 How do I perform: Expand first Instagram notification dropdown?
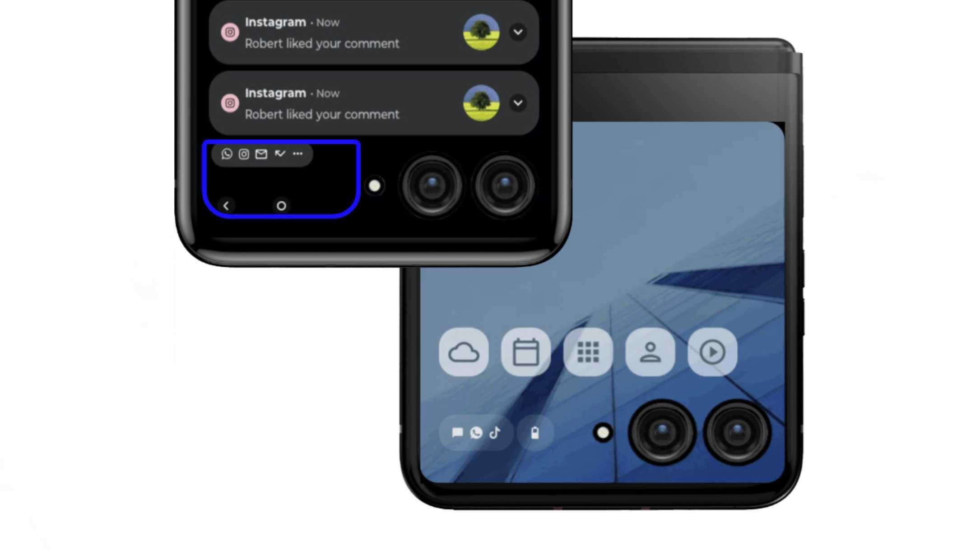click(519, 32)
